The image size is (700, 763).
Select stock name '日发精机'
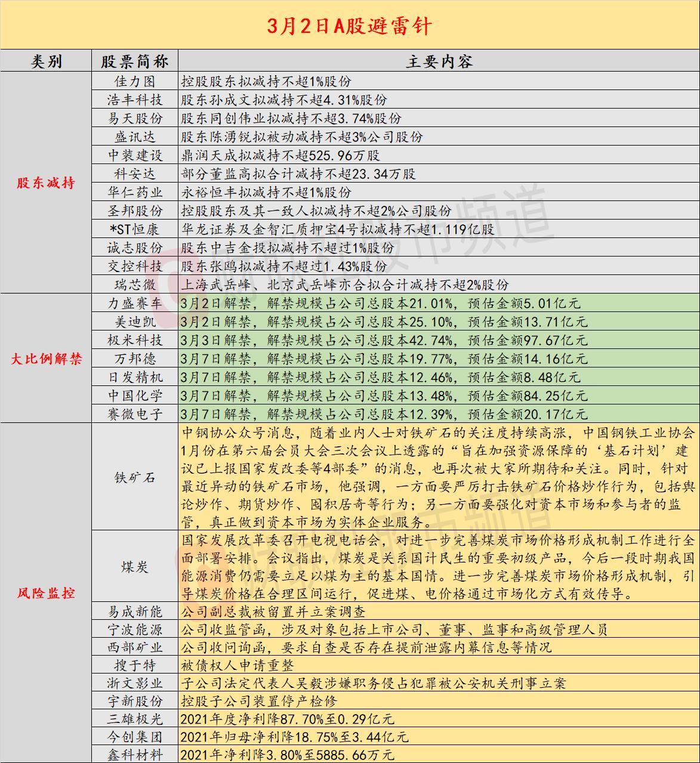pyautogui.click(x=135, y=377)
